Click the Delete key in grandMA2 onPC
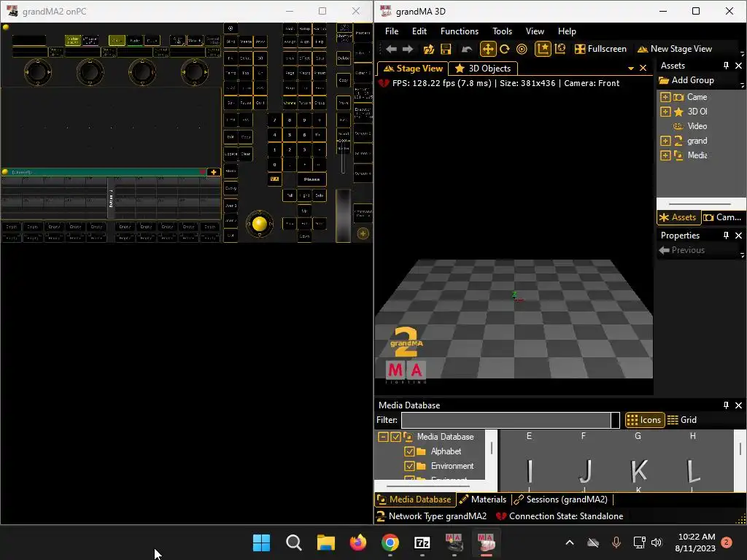The height and width of the screenshot is (560, 747). click(344, 58)
